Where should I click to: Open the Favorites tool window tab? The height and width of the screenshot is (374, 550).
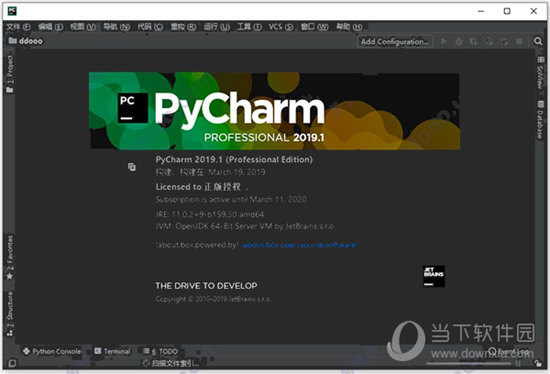[x=10, y=258]
